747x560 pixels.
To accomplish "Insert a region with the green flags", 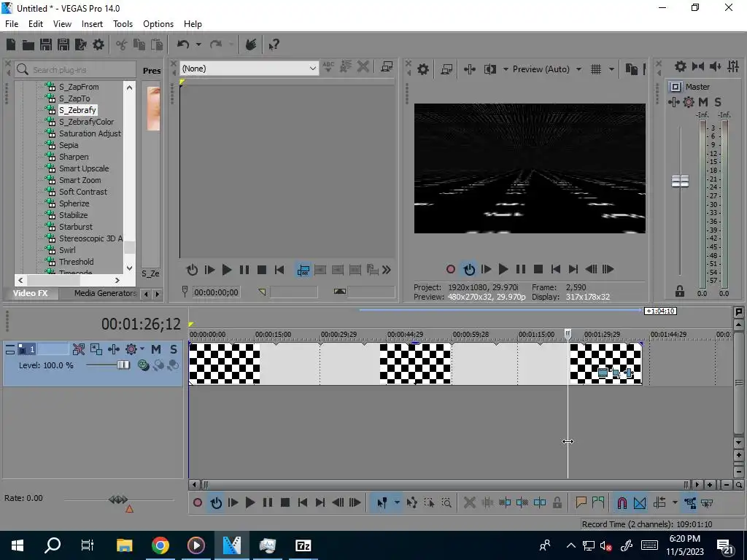I will click(x=598, y=502).
